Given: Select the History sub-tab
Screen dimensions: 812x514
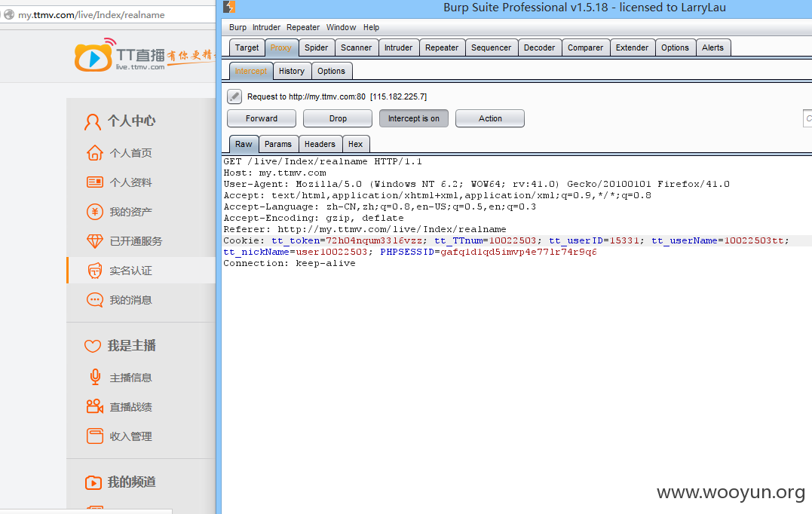Looking at the screenshot, I should 292,71.
